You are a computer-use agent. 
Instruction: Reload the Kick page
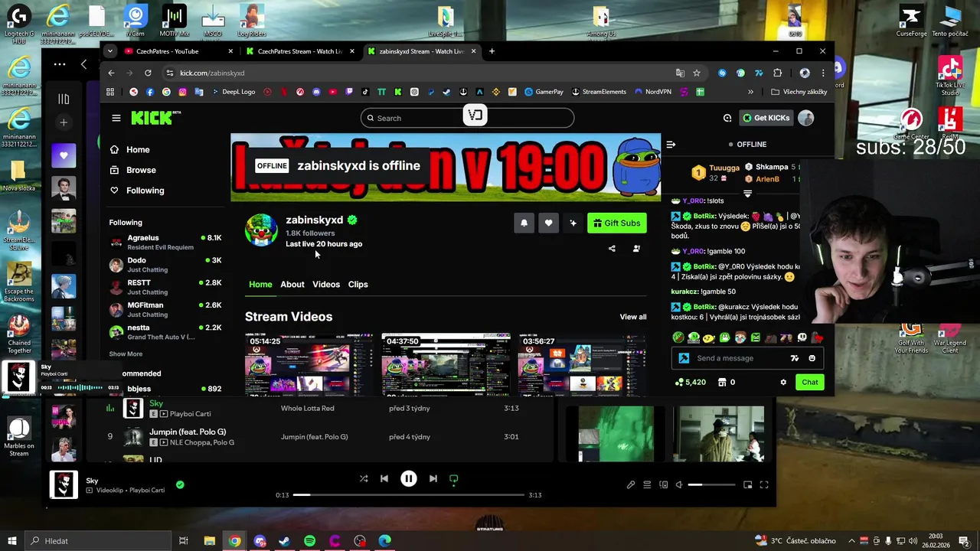148,73
